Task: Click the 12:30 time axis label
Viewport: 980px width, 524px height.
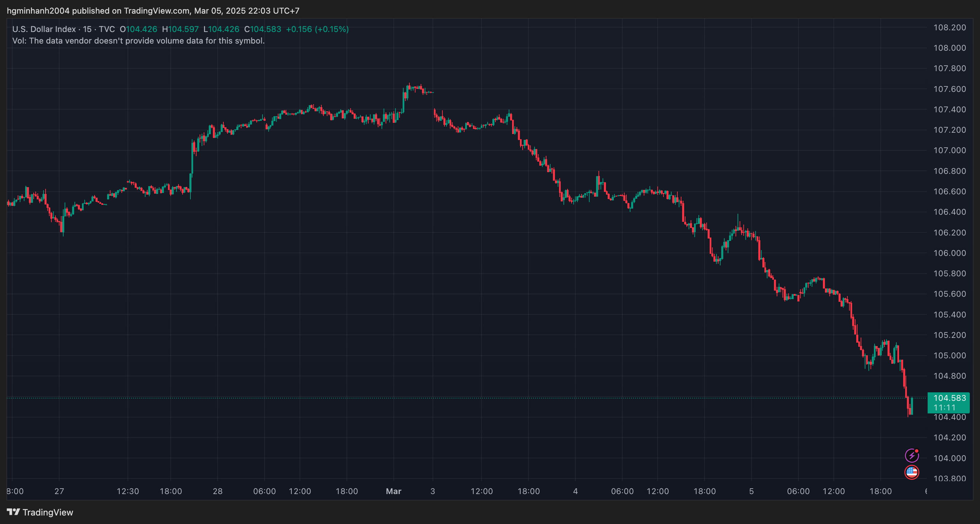Action: [128, 491]
